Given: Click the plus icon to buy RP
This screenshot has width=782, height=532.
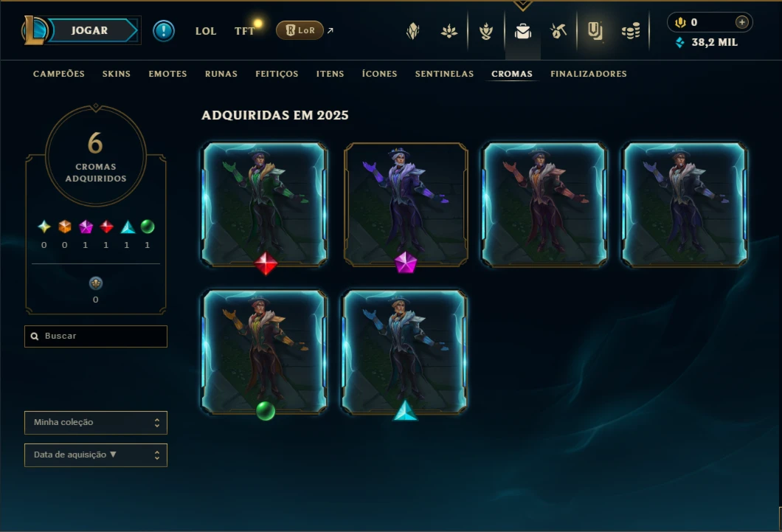Looking at the screenshot, I should pos(741,22).
